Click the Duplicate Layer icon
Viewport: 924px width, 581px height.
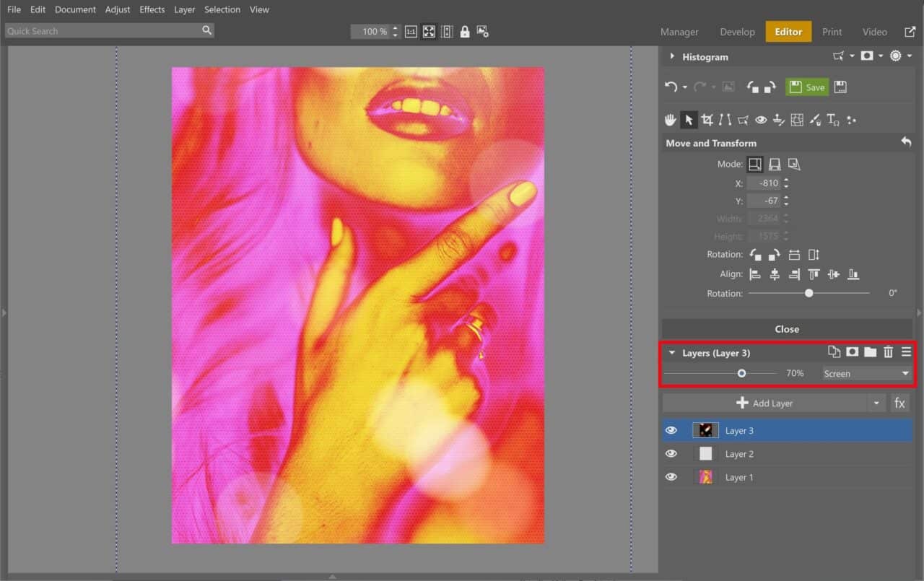(834, 352)
